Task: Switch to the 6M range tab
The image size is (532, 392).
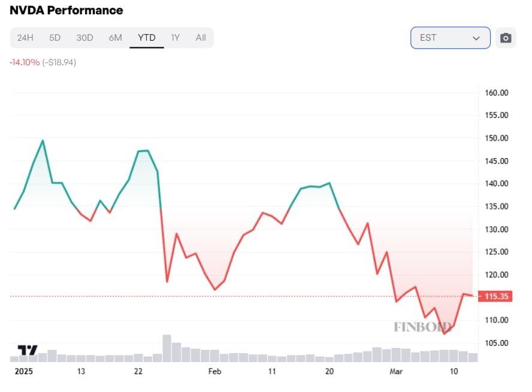Action: (115, 38)
